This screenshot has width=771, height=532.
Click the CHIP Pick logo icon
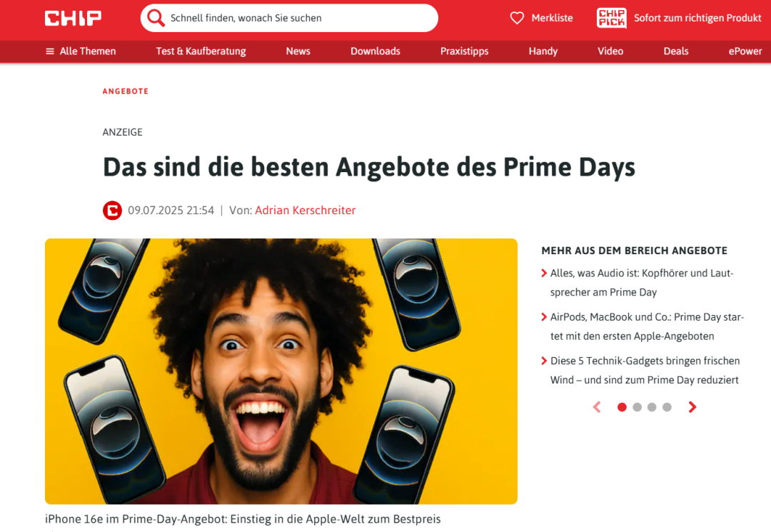611,18
